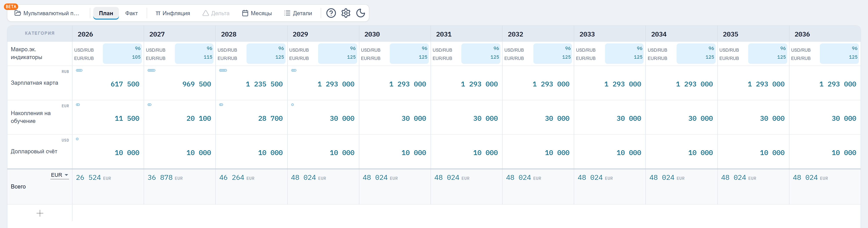Viewport: 868px width, 228px height.
Task: Click the 20 100 savings value
Action: pos(199,119)
